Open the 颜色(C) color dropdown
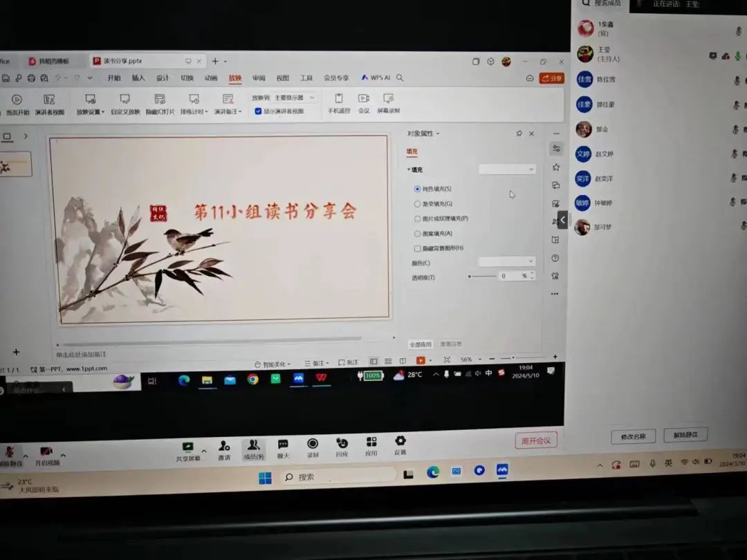The height and width of the screenshot is (560, 747). tap(508, 261)
